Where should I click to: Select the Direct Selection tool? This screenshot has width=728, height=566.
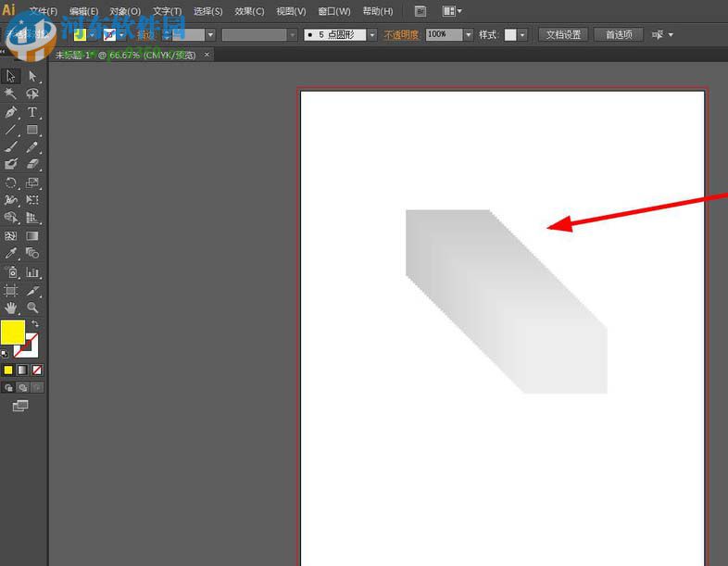coord(32,76)
